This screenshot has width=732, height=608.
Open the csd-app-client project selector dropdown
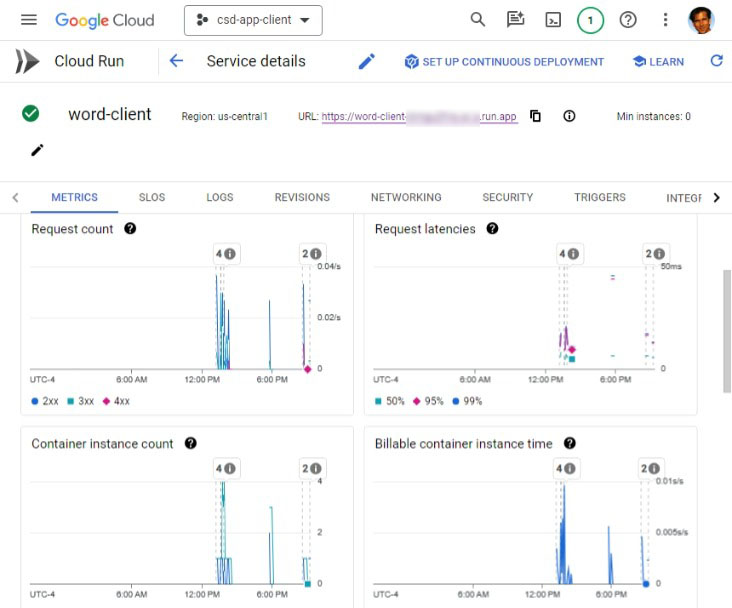pyautogui.click(x=253, y=20)
